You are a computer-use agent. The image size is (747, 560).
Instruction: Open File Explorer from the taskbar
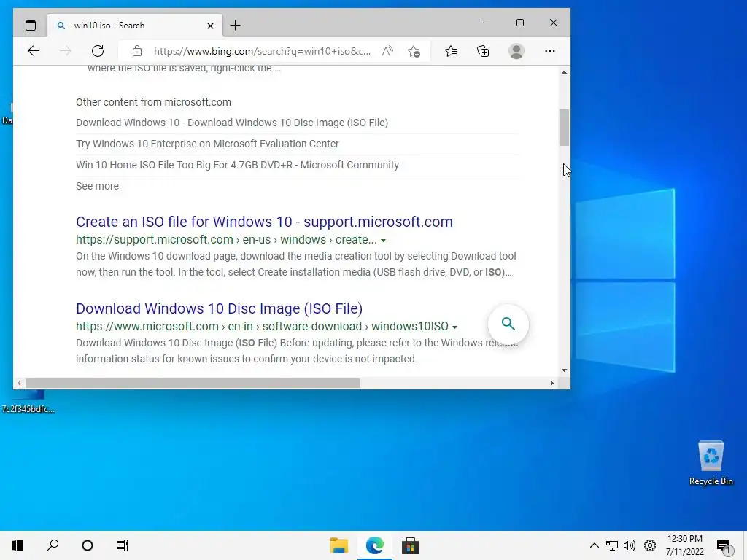pyautogui.click(x=339, y=545)
